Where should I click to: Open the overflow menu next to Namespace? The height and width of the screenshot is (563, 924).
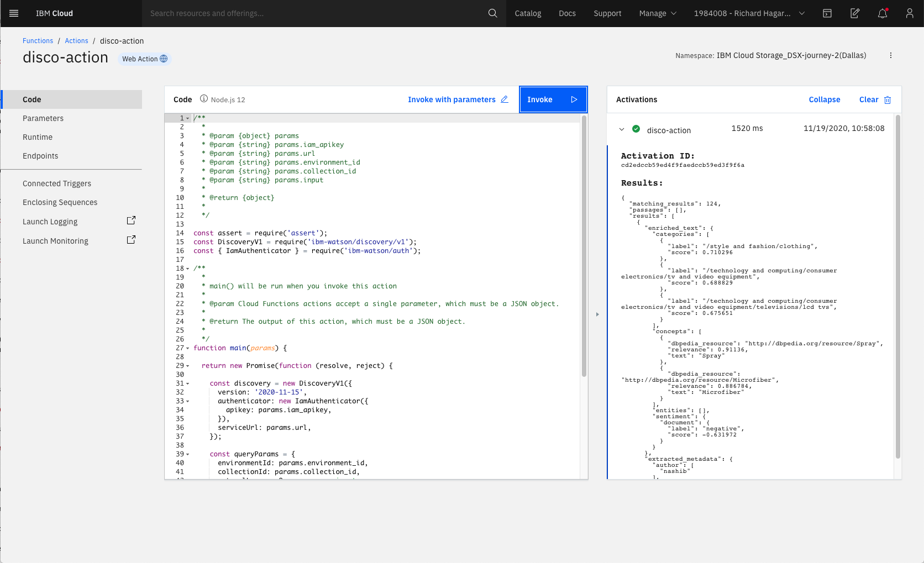pos(891,55)
